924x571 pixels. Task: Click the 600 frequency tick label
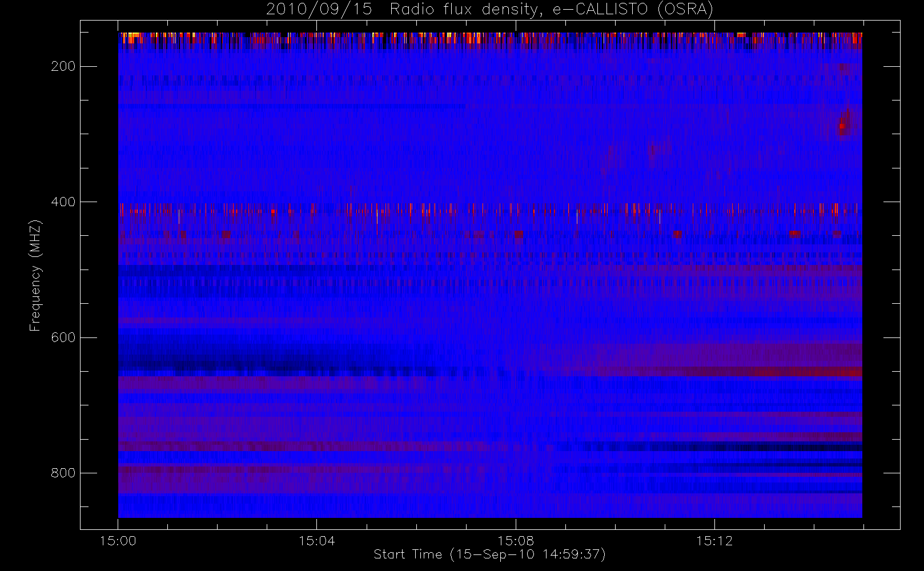(x=63, y=337)
